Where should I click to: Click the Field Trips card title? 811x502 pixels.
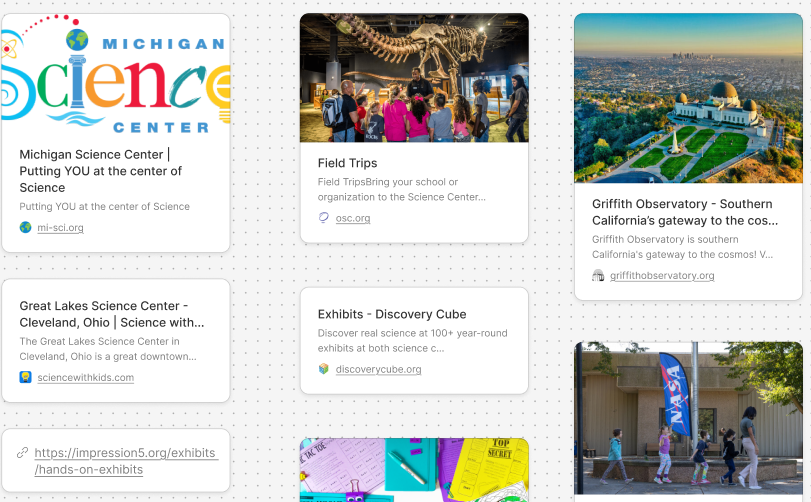pyautogui.click(x=347, y=163)
